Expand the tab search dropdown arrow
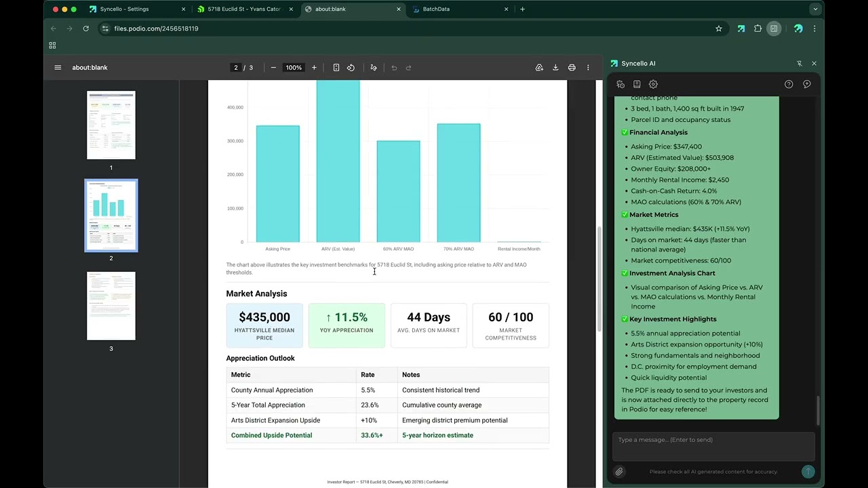The height and width of the screenshot is (488, 868). click(x=815, y=9)
